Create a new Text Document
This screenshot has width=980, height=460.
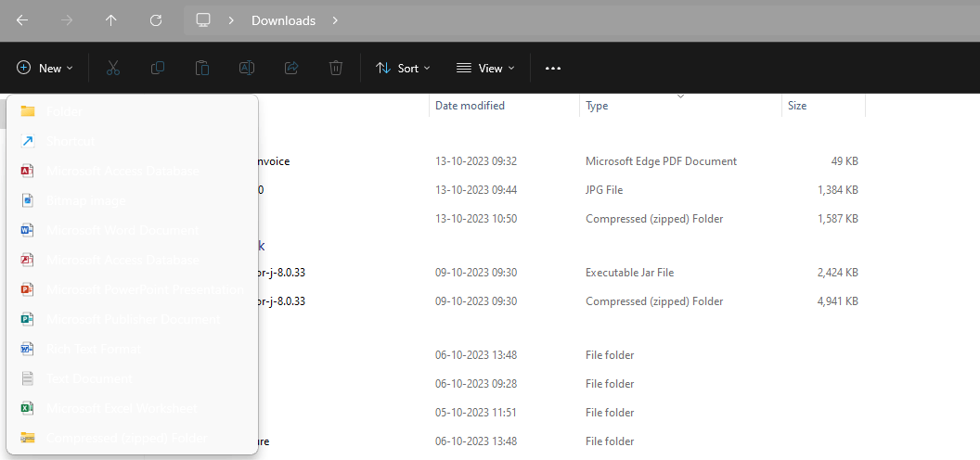[x=133, y=378]
